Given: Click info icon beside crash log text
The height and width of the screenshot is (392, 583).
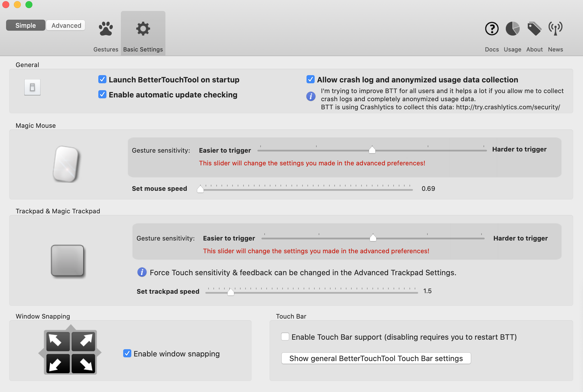Looking at the screenshot, I should point(311,96).
